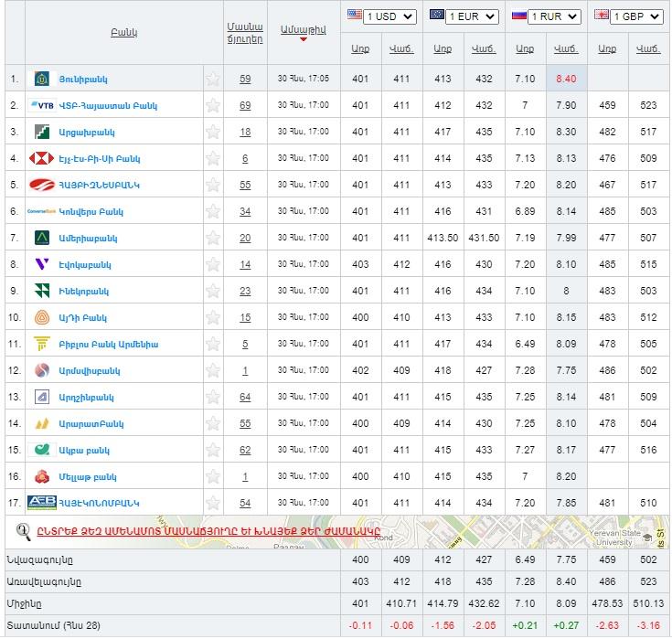This screenshot has width=672, height=639.
Task: Click the AEB logo in row 17
Action: [42, 503]
